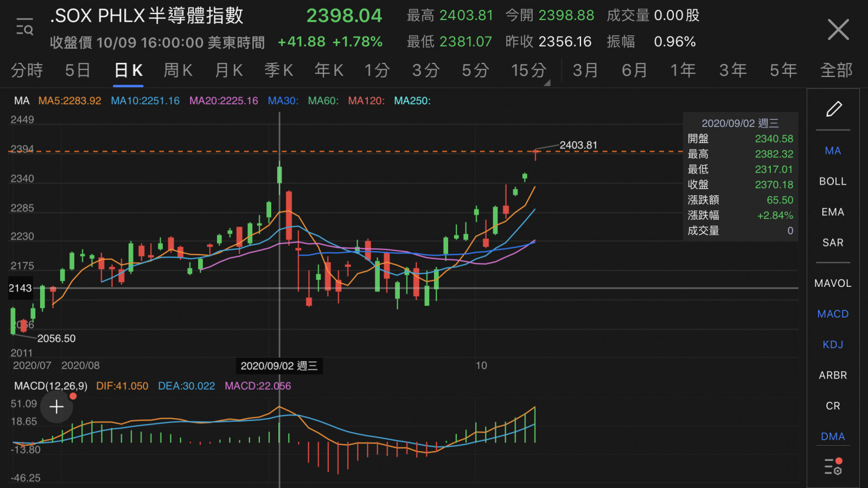Tap the 2403.81 high price label on chart
This screenshot has height=488, width=868.
coord(578,145)
